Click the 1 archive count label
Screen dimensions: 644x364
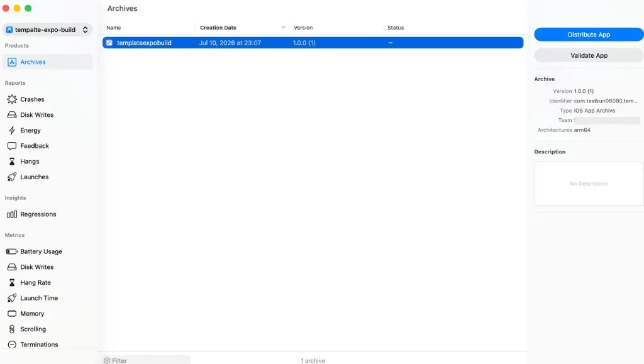313,361
